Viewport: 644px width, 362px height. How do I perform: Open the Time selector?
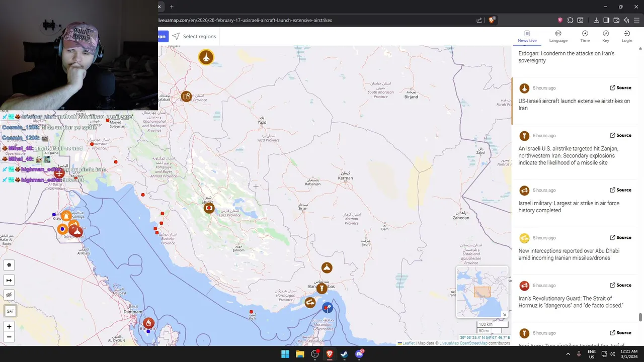(x=585, y=36)
